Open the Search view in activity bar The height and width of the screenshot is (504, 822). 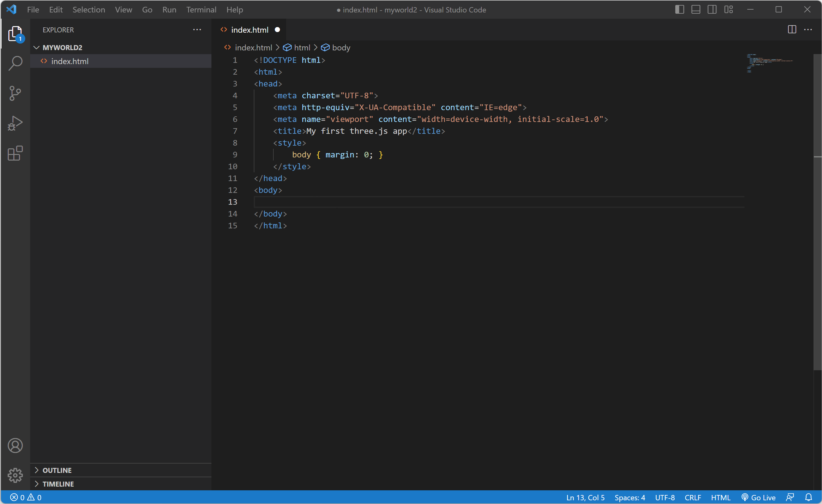pyautogui.click(x=15, y=63)
